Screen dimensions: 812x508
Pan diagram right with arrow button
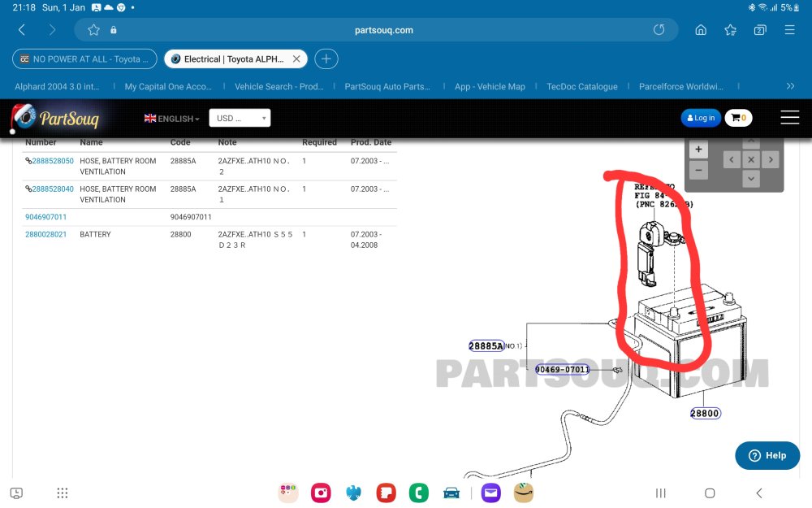click(771, 159)
